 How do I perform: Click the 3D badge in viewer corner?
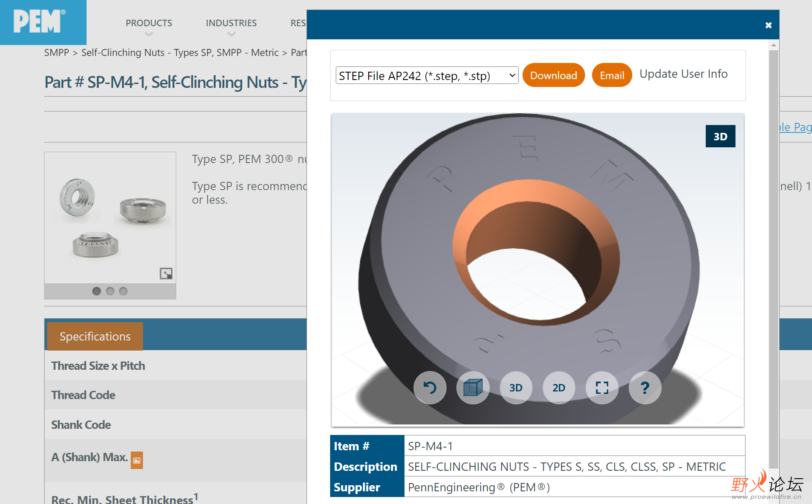pos(720,136)
